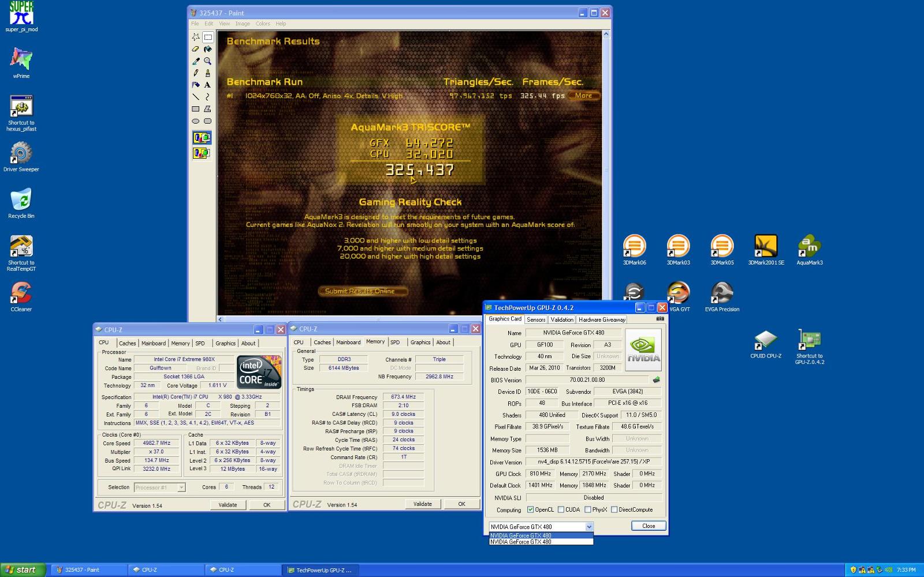Viewport: 924px width, 577px height.
Task: Click the Paint vertical scrollbar up arrow
Action: pyautogui.click(x=606, y=35)
